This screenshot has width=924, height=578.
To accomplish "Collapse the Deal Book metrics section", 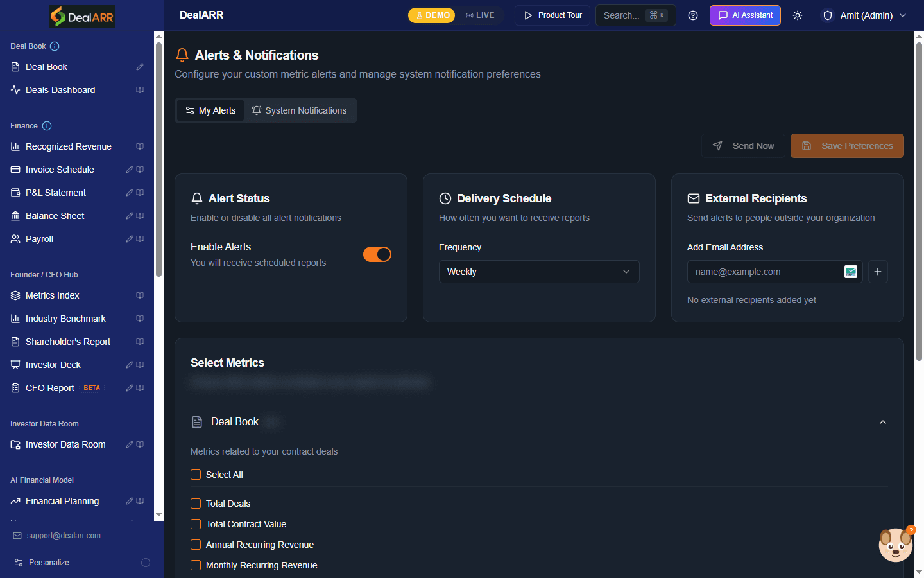I will pos(883,422).
